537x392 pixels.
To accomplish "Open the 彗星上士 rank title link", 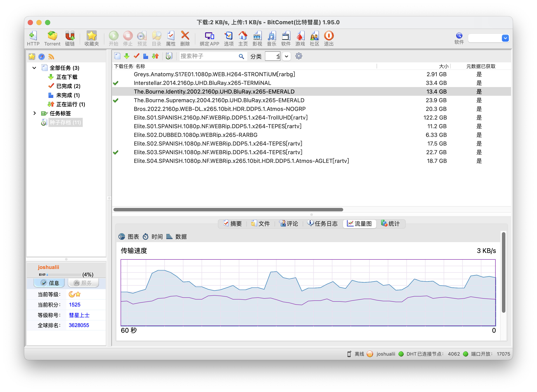I will [79, 315].
